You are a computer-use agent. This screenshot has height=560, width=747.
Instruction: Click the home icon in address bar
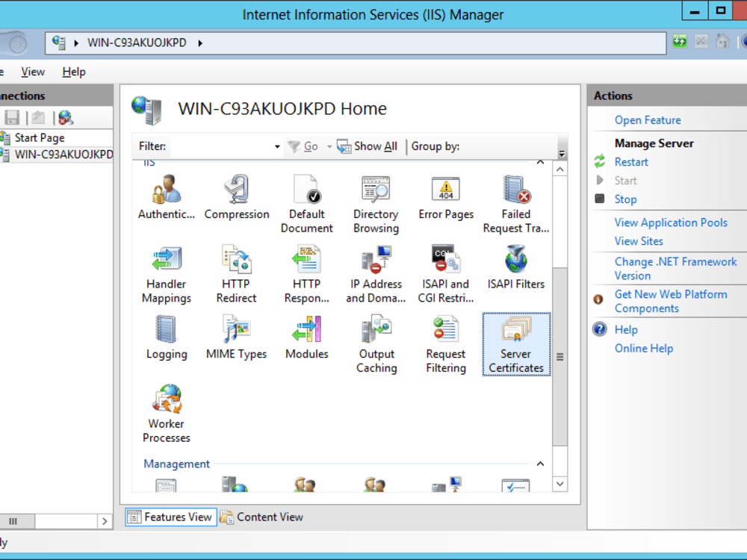pos(722,42)
